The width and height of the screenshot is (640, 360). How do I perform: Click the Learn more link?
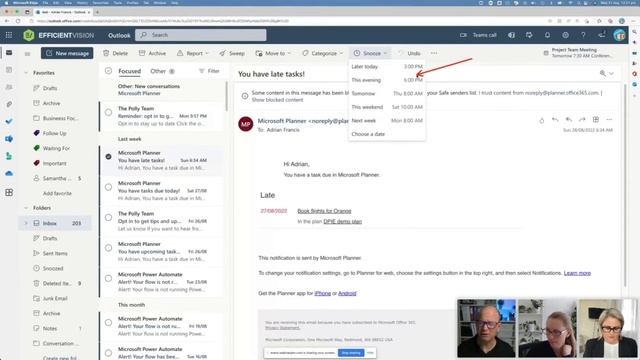[x=577, y=273]
